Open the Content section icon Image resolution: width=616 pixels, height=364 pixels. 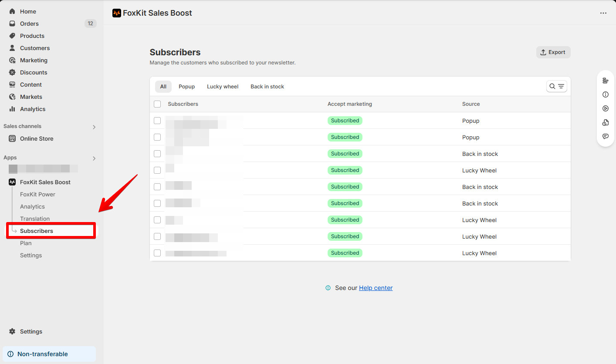[12, 84]
